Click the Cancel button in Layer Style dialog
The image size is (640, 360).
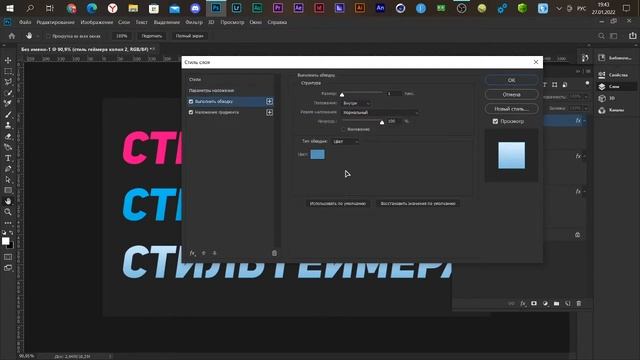[511, 94]
